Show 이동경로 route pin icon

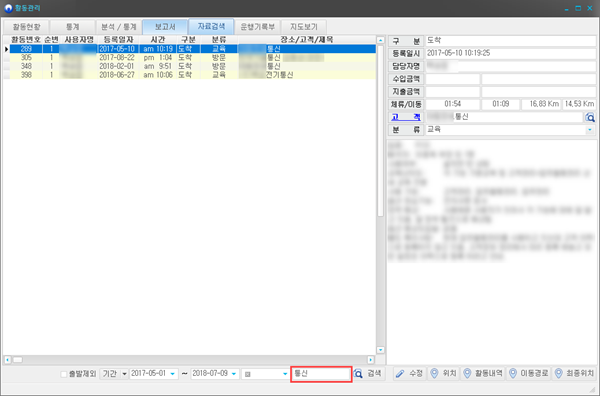pos(513,373)
